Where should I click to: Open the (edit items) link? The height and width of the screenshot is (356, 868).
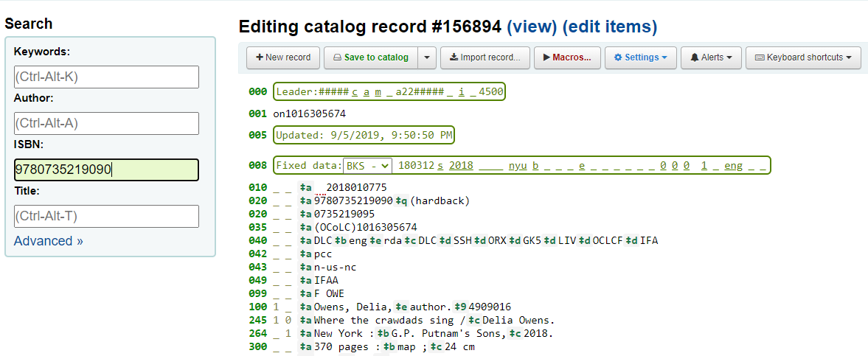pos(609,27)
